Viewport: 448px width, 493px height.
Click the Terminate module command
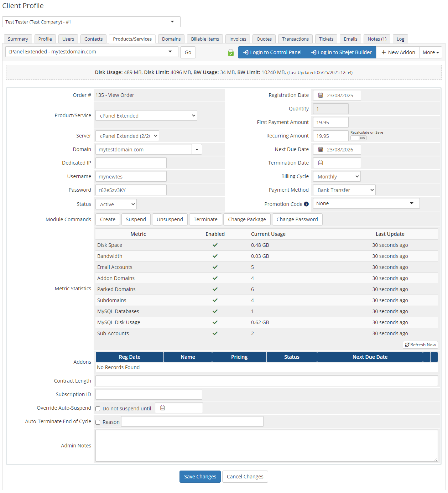click(205, 219)
